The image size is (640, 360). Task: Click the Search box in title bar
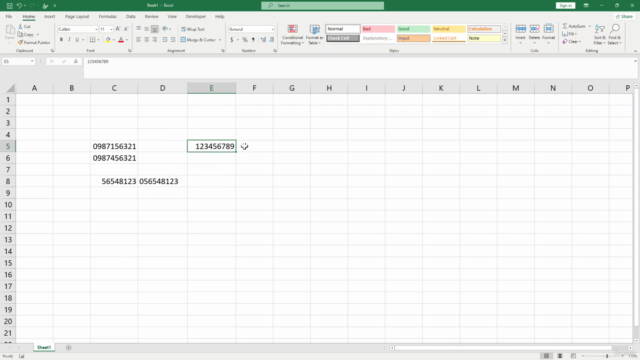click(x=322, y=6)
